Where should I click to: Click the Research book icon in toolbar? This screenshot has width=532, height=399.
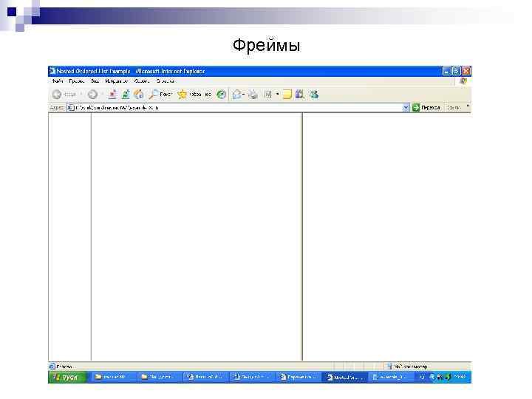[x=299, y=95]
